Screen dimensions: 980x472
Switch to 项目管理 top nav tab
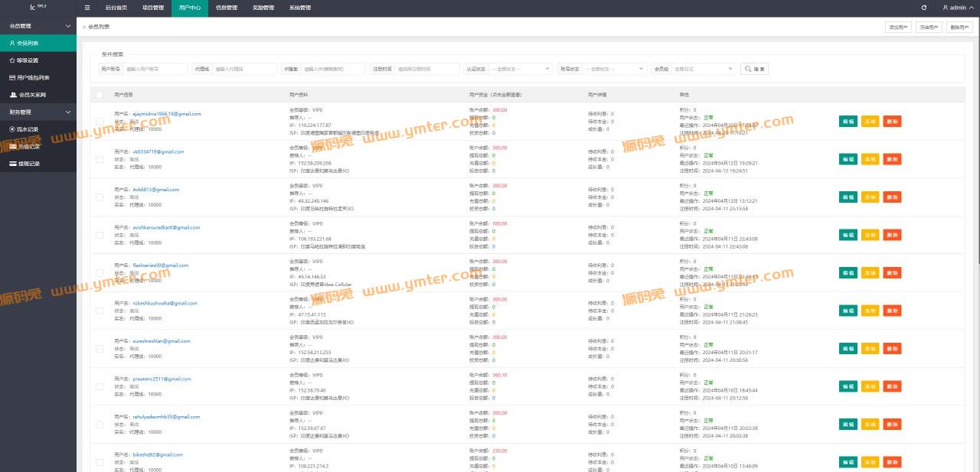[153, 8]
